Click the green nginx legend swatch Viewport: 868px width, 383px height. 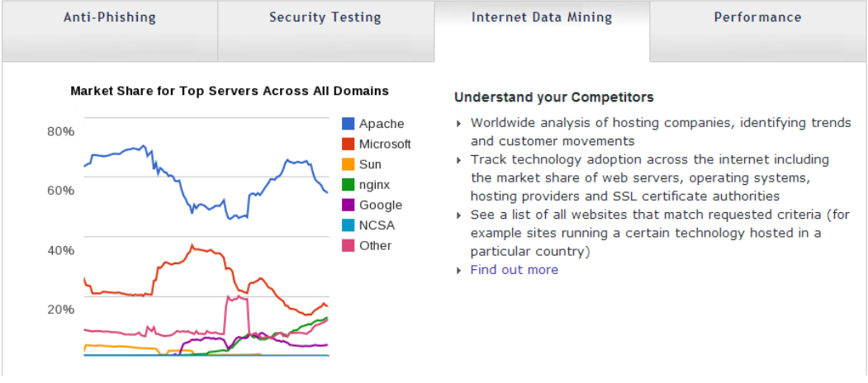349,184
